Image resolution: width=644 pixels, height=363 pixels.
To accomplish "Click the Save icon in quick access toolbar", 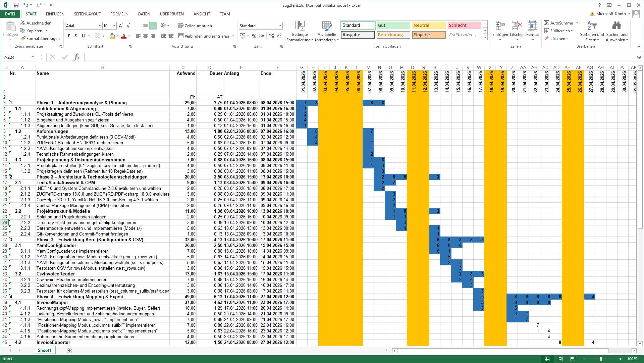I will (x=16, y=5).
